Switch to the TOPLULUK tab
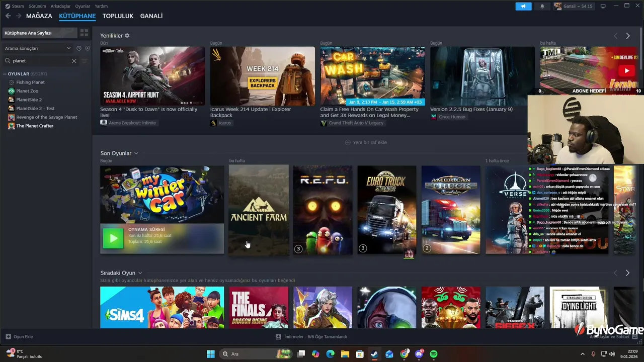 pyautogui.click(x=118, y=16)
